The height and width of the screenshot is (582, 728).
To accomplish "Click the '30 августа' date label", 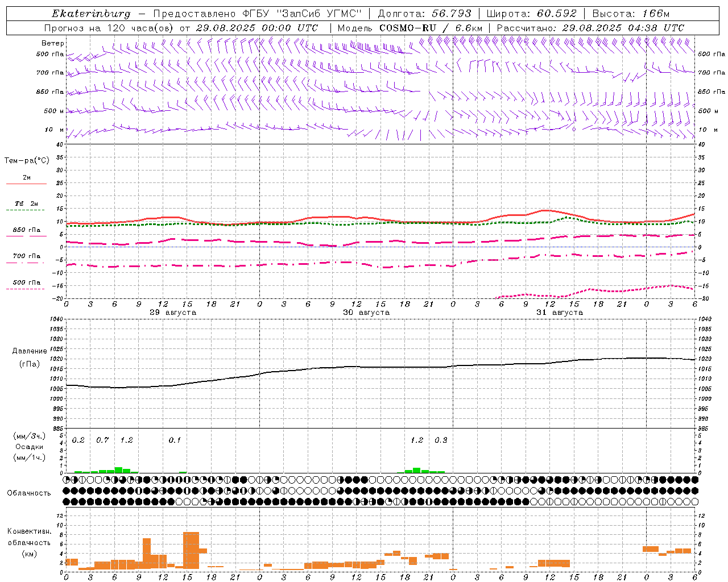I will tap(366, 313).
